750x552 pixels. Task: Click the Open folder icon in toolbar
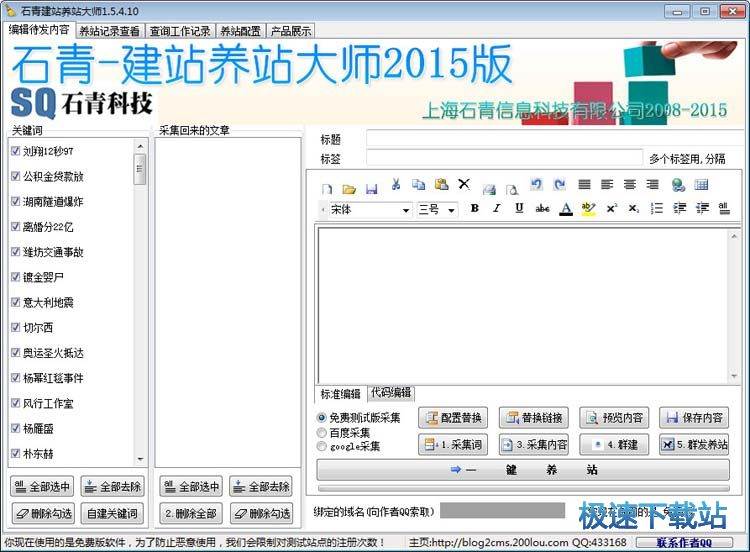coord(349,187)
